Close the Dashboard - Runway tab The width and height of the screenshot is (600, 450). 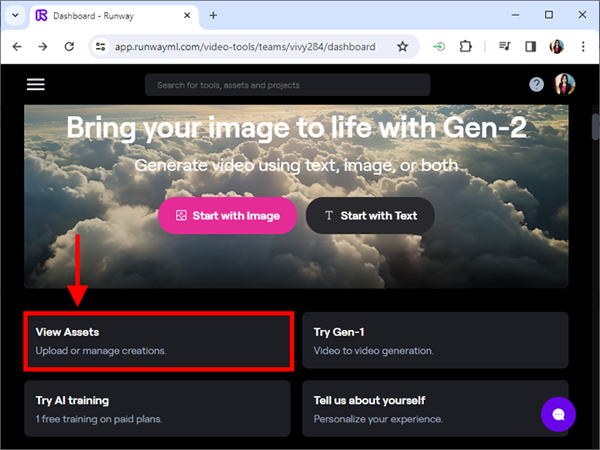187,15
